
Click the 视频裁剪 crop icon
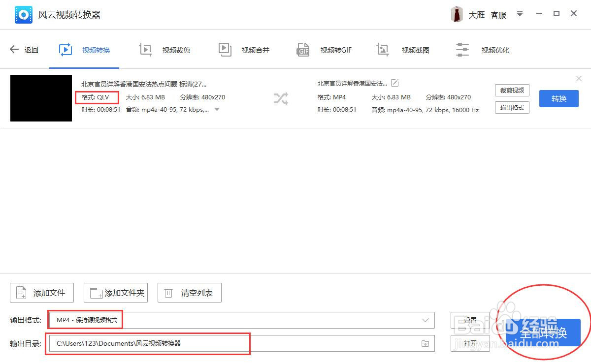point(145,50)
